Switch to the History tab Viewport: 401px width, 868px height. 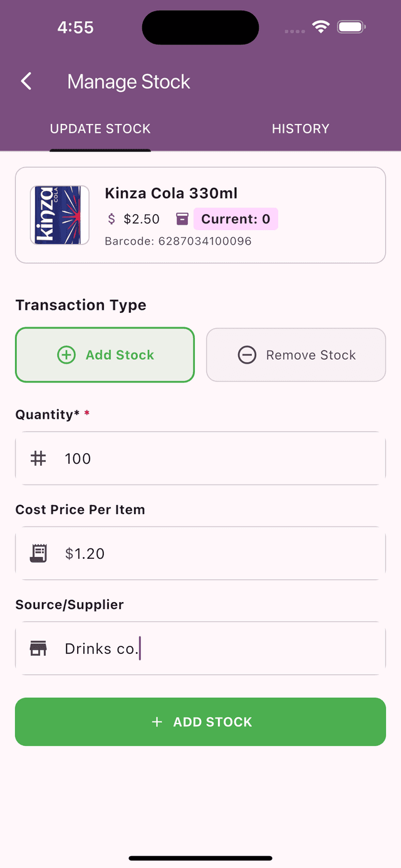(x=301, y=129)
